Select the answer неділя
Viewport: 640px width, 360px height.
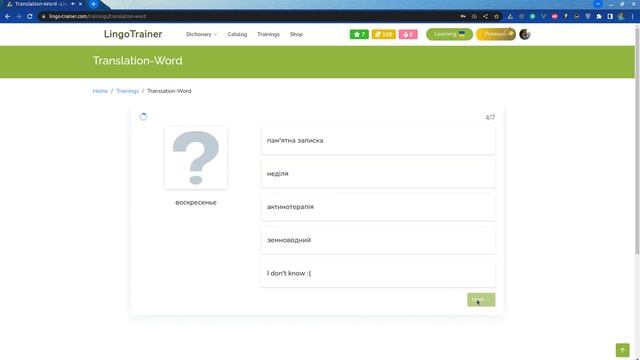(x=378, y=173)
